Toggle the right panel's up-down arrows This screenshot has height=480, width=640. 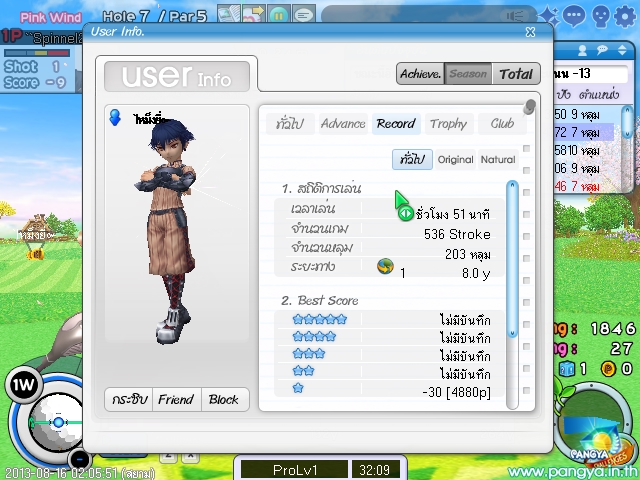coord(622,50)
